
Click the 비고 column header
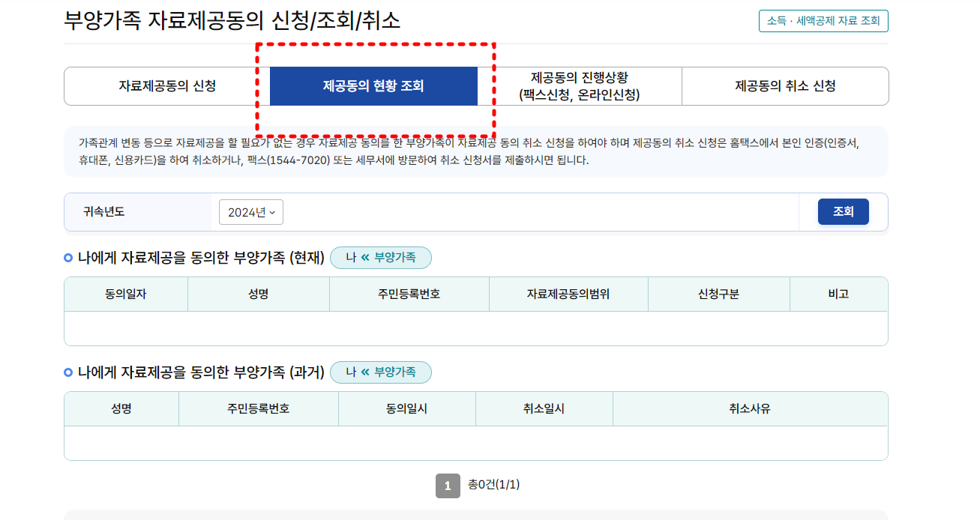[x=838, y=294]
